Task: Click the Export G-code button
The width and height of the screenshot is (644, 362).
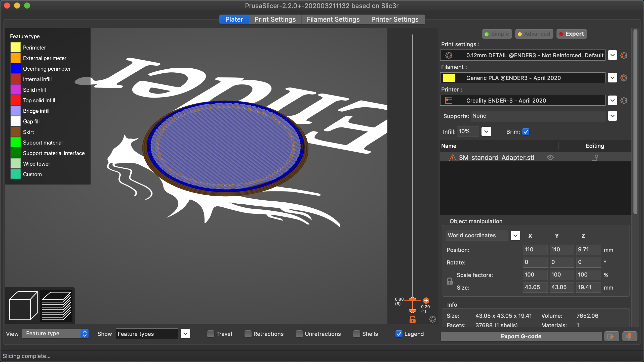Action: [x=521, y=337]
